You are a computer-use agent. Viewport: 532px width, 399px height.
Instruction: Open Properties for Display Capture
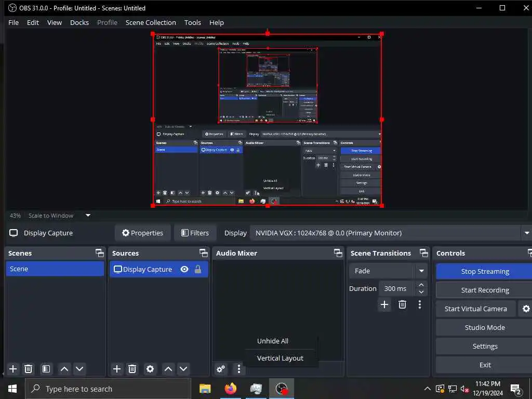tap(142, 233)
